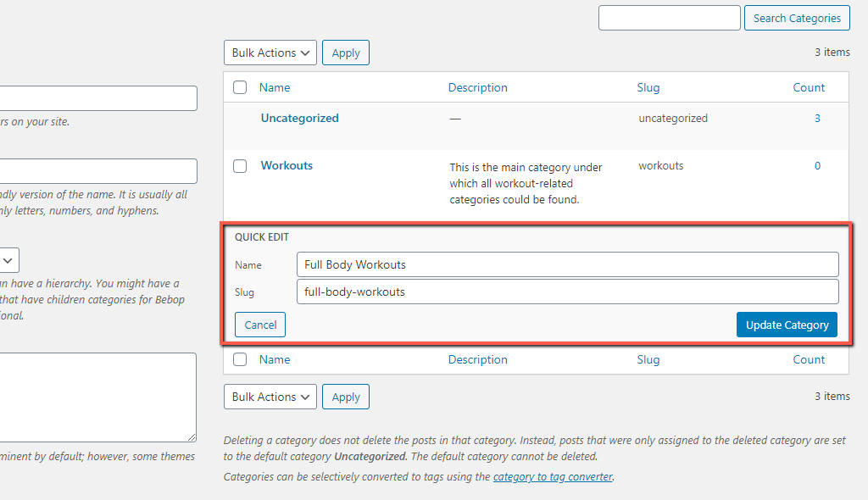
Task: Focus the category search field
Action: tap(670, 18)
